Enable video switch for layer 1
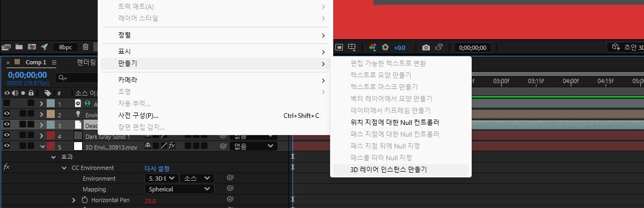Screen dimensions: 644x208 click(x=7, y=103)
